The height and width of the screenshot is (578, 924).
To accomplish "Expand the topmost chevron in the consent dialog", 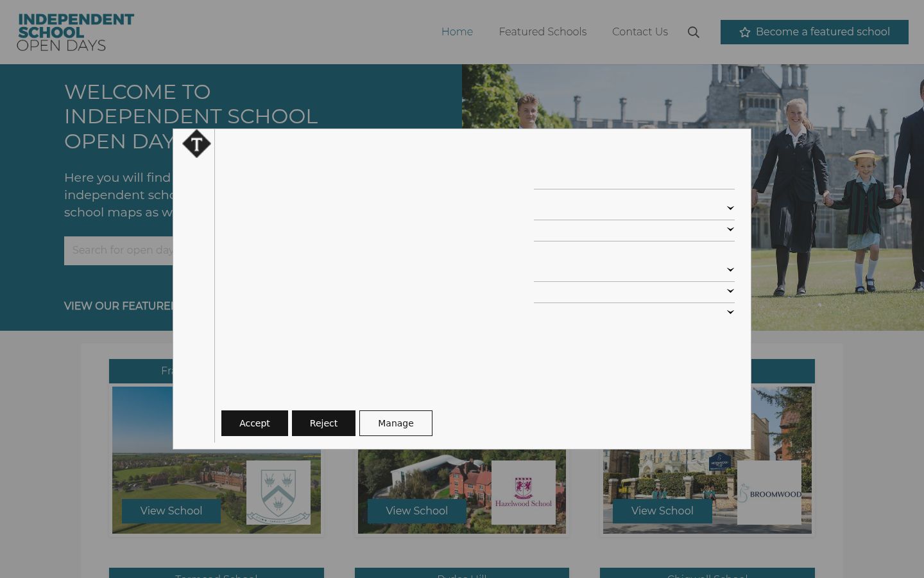I will tap(730, 208).
